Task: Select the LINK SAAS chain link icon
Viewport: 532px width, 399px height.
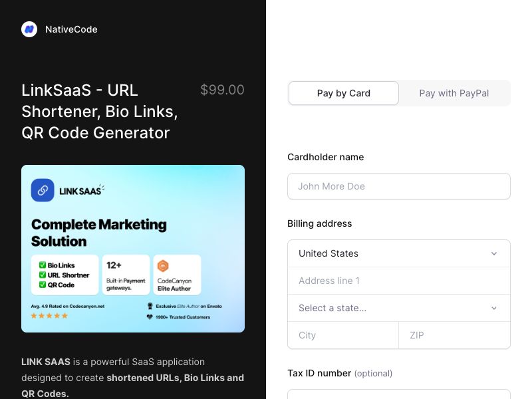Action: pos(43,190)
